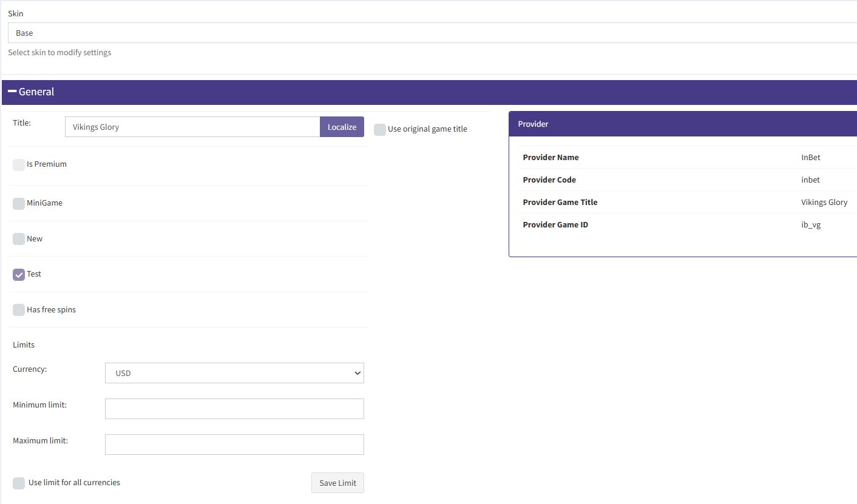The height and width of the screenshot is (504, 857).
Task: Focus the Maximum limit input field
Action: [234, 445]
